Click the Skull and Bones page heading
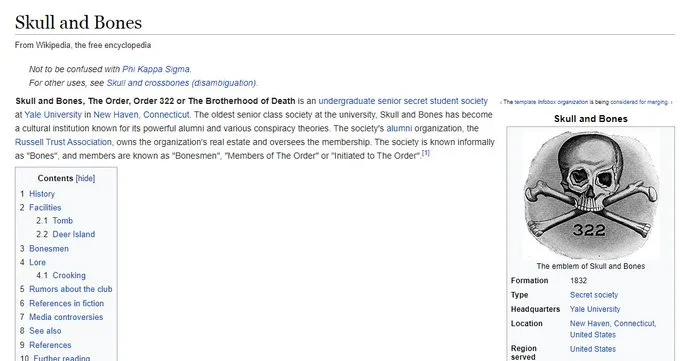 point(78,23)
